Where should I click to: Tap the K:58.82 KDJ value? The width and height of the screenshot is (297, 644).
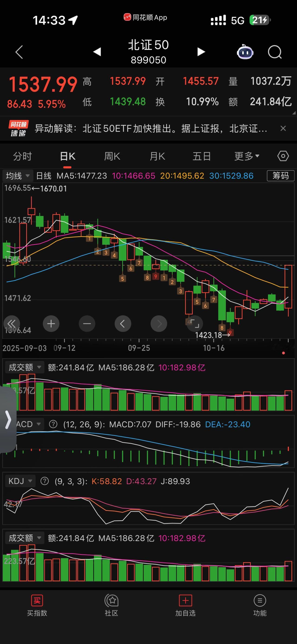(x=107, y=481)
